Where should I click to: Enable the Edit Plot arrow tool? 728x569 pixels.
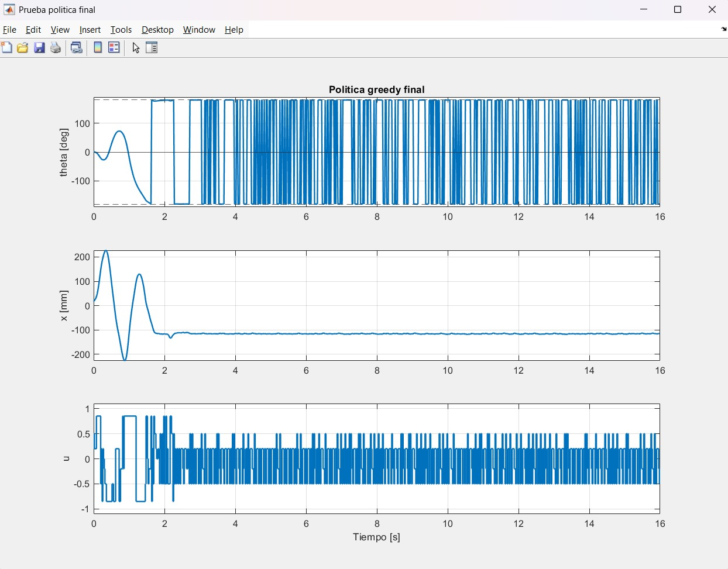coord(136,48)
